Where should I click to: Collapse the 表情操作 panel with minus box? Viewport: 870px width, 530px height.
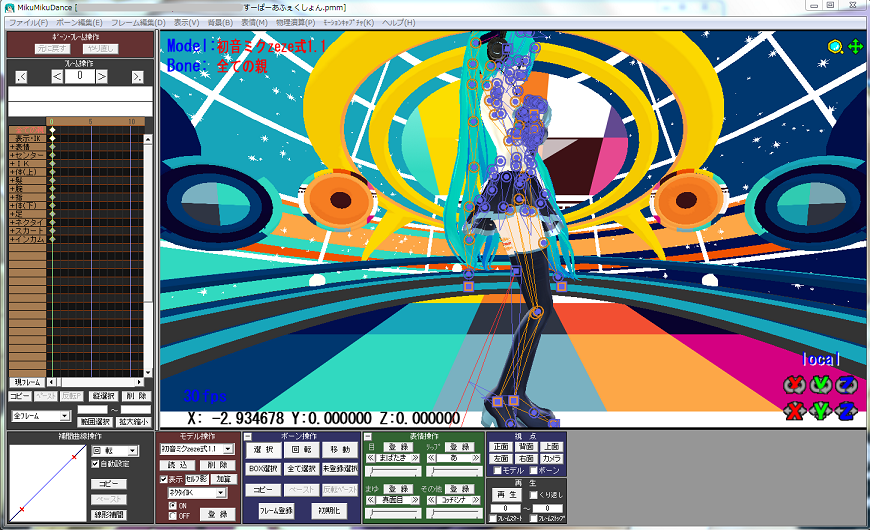pyautogui.click(x=368, y=437)
